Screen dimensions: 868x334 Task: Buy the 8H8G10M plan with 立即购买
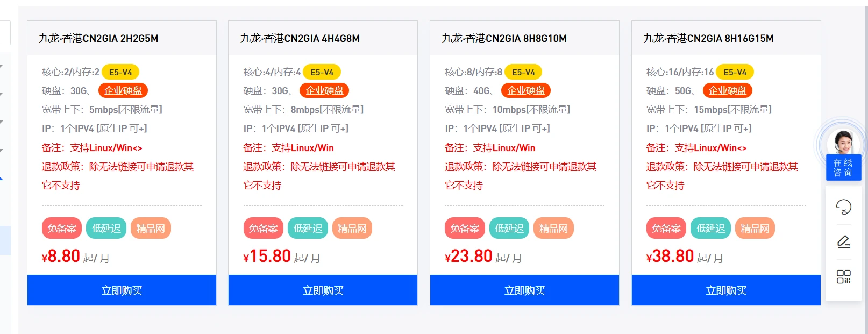coord(524,290)
